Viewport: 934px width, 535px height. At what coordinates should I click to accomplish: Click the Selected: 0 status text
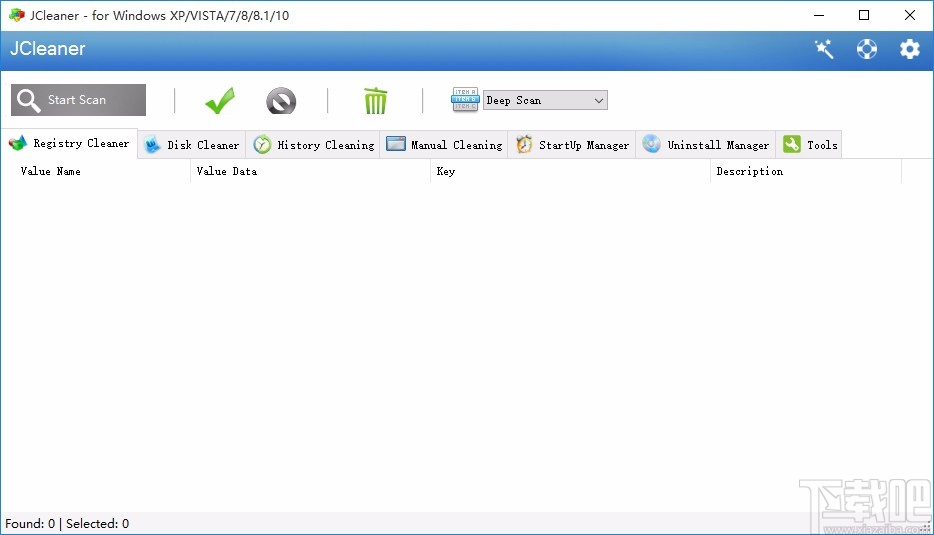point(98,524)
